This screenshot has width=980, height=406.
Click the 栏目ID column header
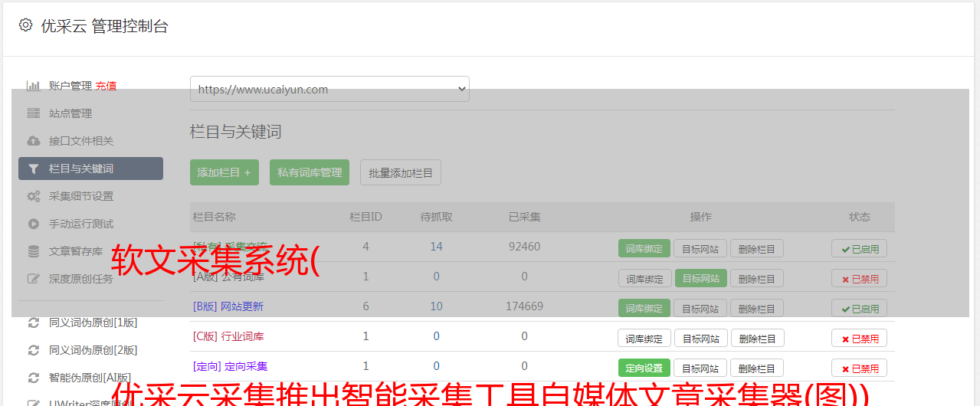click(365, 217)
